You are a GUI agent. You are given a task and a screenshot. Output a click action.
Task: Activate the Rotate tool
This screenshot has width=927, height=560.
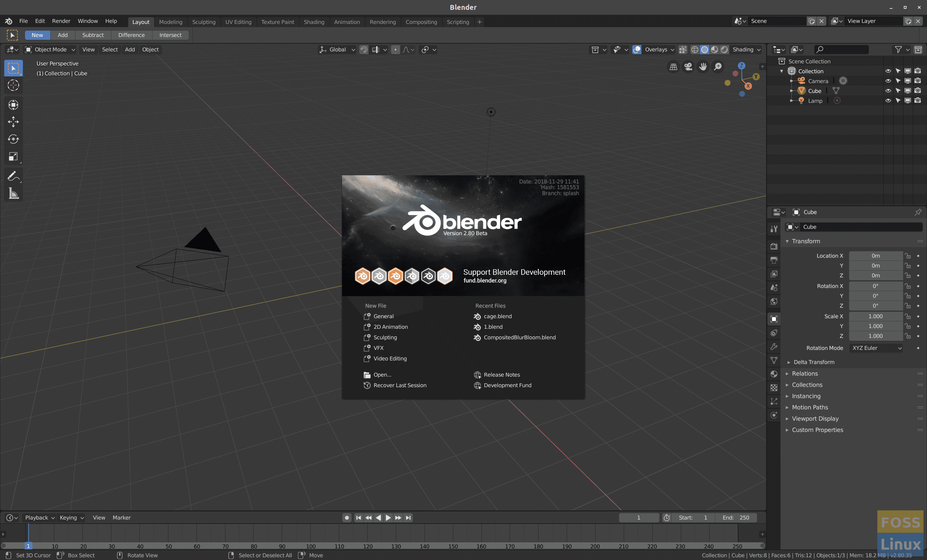tap(13, 139)
